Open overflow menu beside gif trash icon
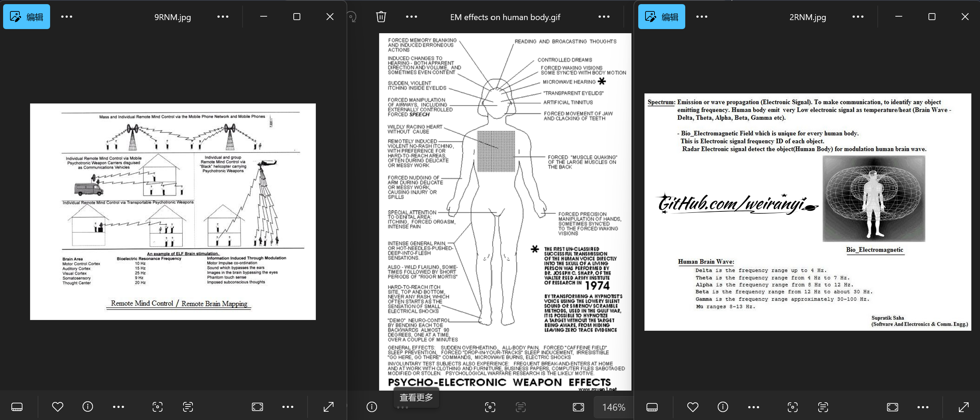980x420 pixels. (411, 17)
